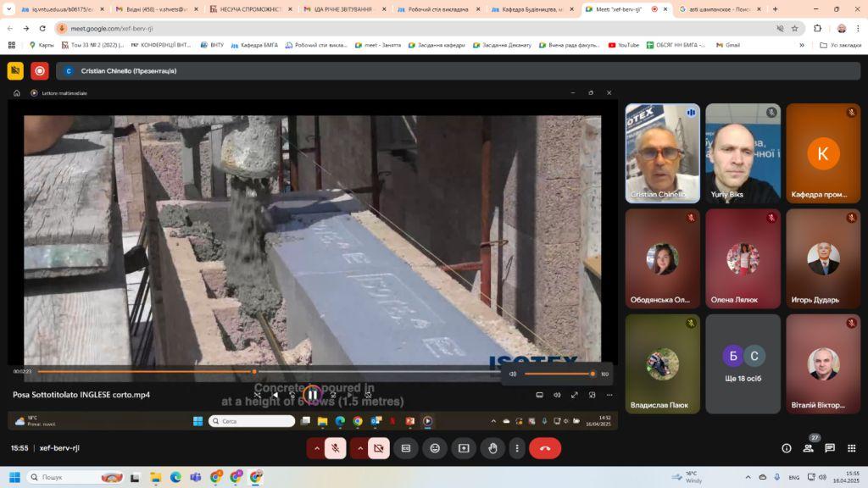This screenshot has height=488, width=868.
Task: Click the Windows Пошук search box
Action: click(x=75, y=477)
